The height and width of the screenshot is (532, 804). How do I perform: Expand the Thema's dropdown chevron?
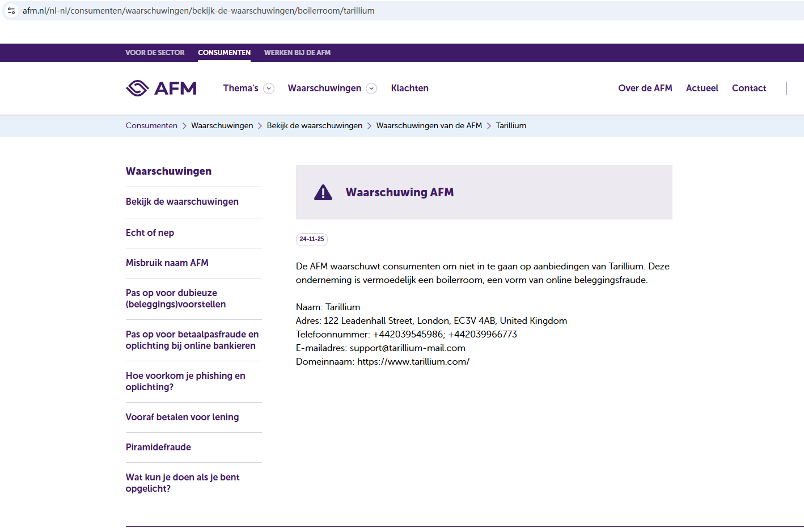[269, 88]
